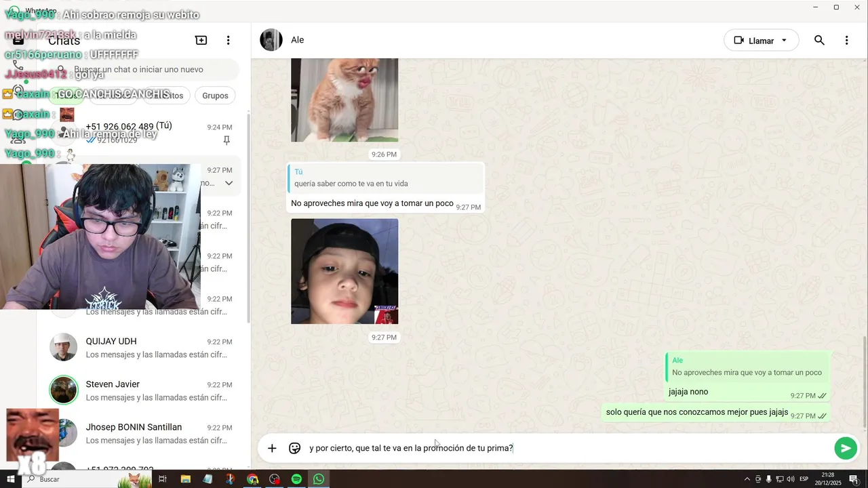This screenshot has width=868, height=488.
Task: Open Windows Start menu
Action: pos(10,479)
